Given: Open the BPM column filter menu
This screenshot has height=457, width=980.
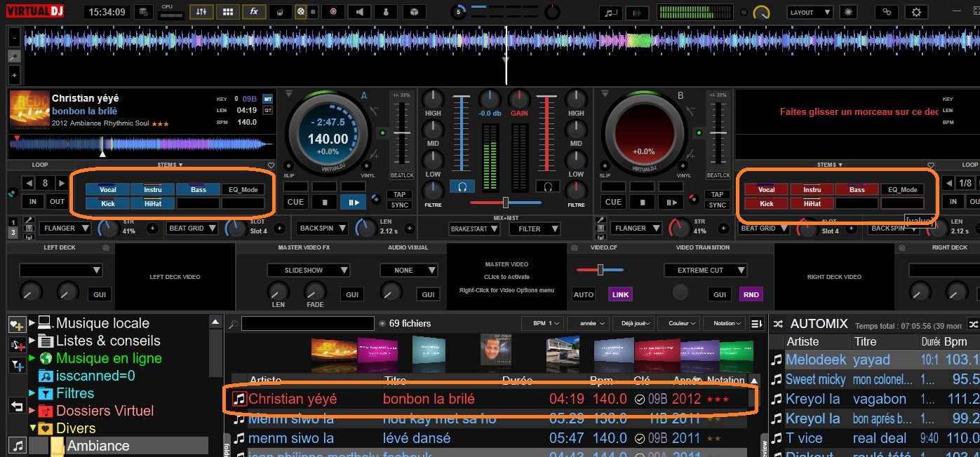Looking at the screenshot, I should point(542,323).
